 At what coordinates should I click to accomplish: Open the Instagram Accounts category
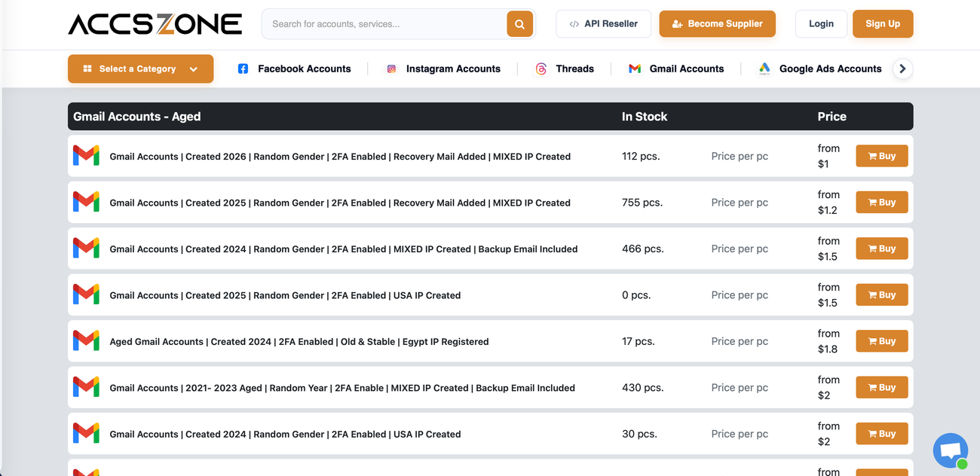tap(453, 69)
